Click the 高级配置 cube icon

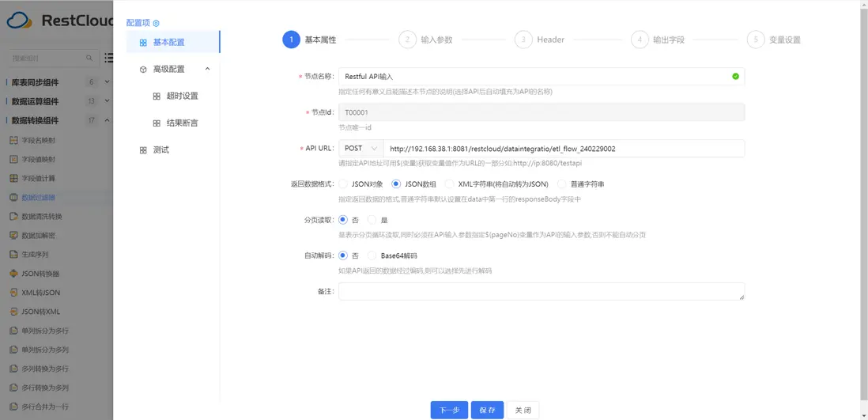[143, 70]
